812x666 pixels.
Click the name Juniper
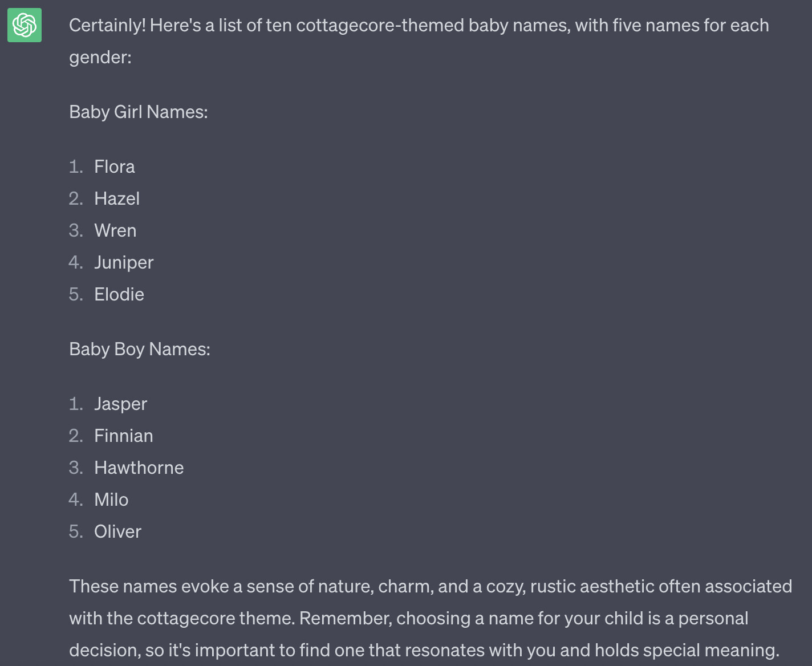point(124,262)
